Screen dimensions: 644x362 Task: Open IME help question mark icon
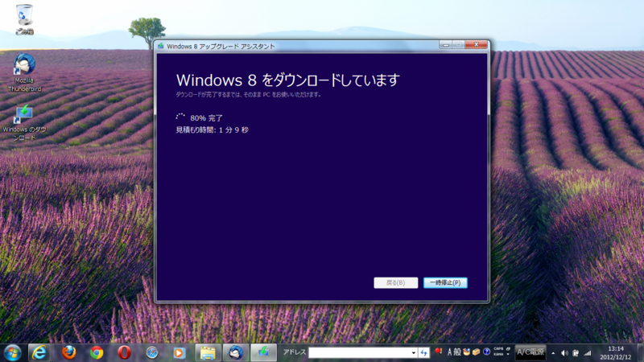pos(487,352)
